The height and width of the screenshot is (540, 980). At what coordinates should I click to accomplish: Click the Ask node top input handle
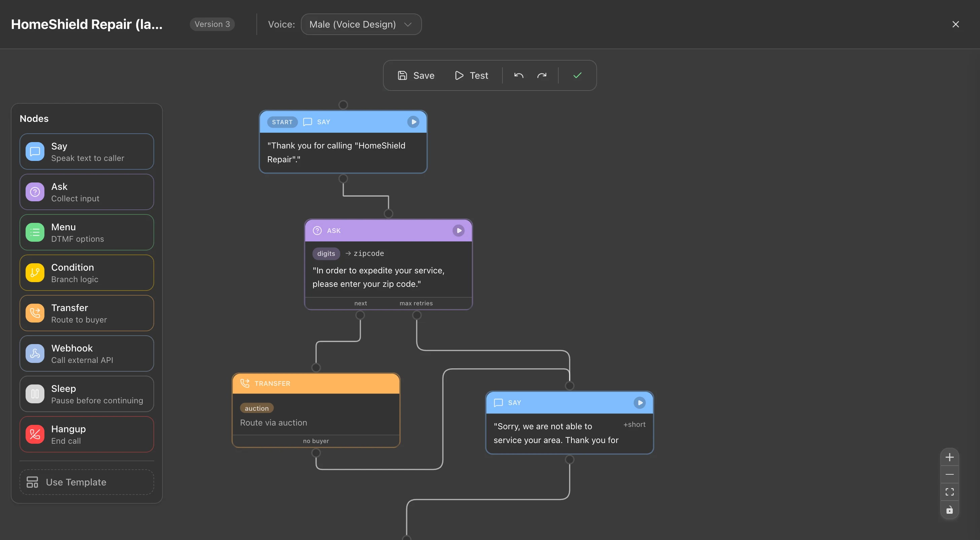pyautogui.click(x=388, y=213)
